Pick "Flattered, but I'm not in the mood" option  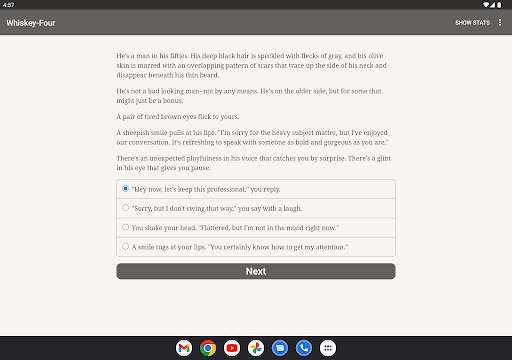coord(256,228)
